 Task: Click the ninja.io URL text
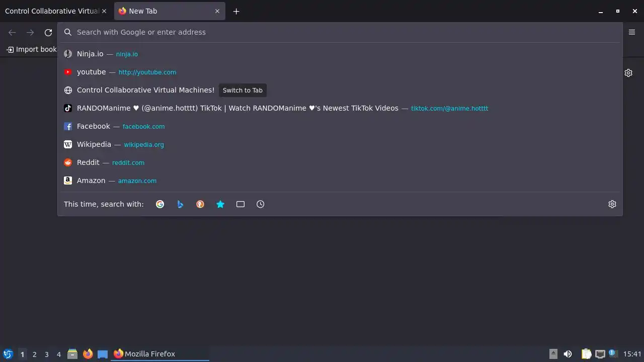[x=127, y=54]
